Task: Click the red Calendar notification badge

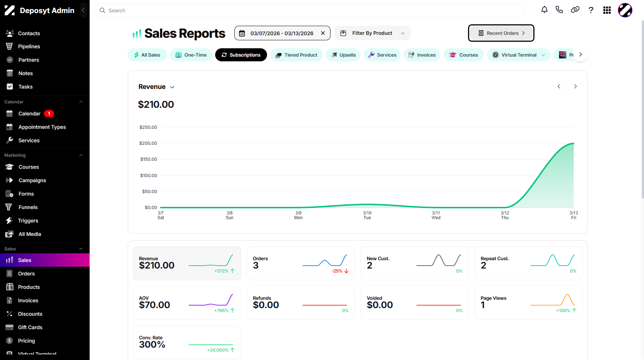Action: pos(49,114)
